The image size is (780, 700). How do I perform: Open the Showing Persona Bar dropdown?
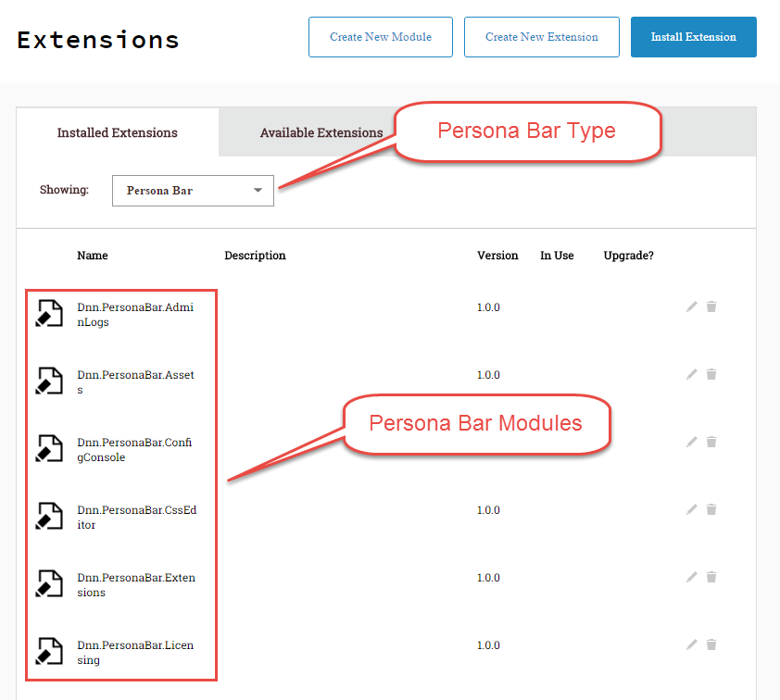coord(193,191)
